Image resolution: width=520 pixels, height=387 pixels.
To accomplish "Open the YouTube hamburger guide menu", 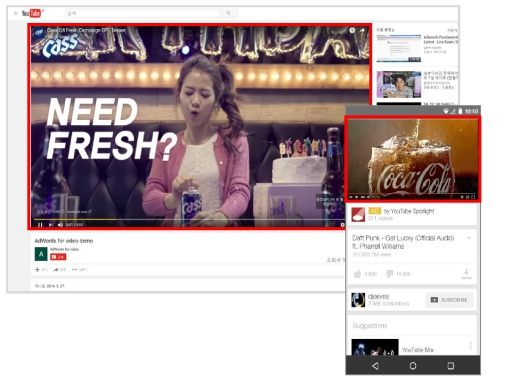I will point(15,13).
